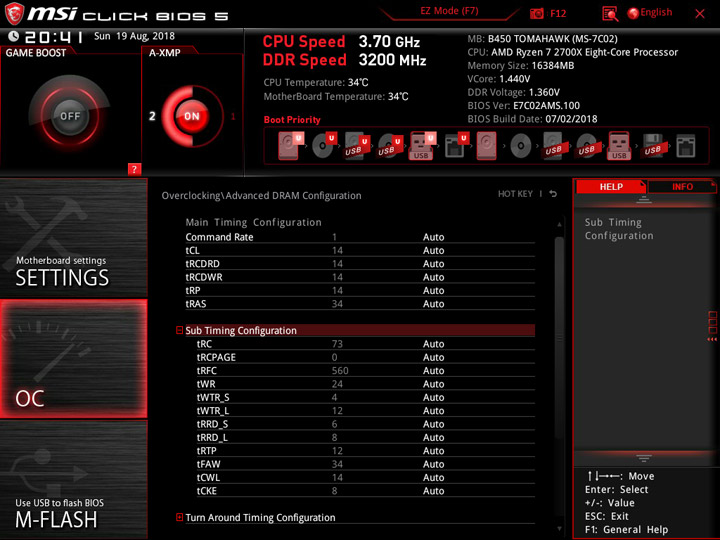The width and height of the screenshot is (720, 540).
Task: Open tRAS Auto value field
Action: (x=433, y=304)
